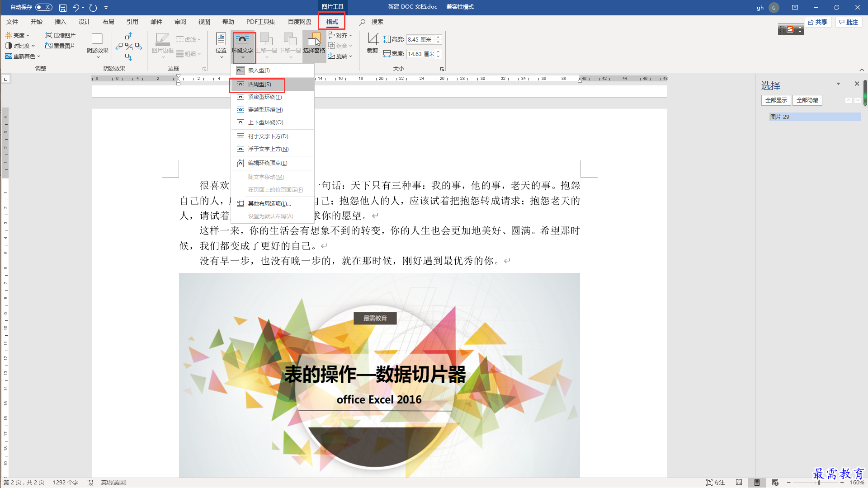Open the 文件 File tab
Image resolution: width=868 pixels, height=488 pixels.
click(x=12, y=22)
